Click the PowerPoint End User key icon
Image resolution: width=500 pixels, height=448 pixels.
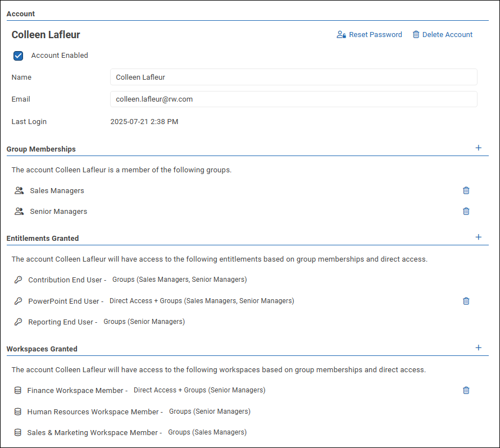(x=18, y=301)
